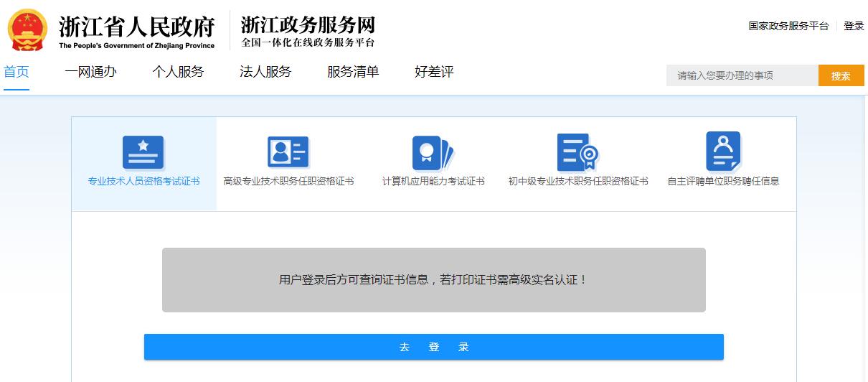Choose the 初中级专业技术职务任职资格证书 medal document icon
The width and height of the screenshot is (868, 382).
tap(577, 152)
